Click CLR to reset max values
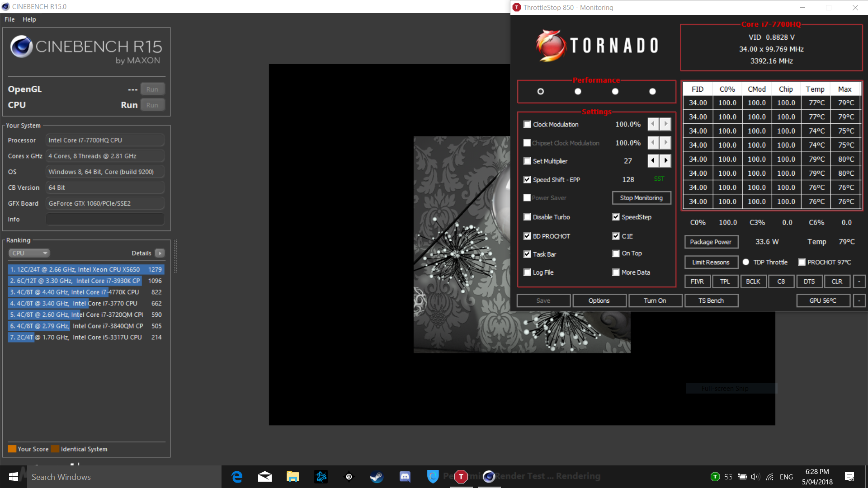 tap(837, 281)
